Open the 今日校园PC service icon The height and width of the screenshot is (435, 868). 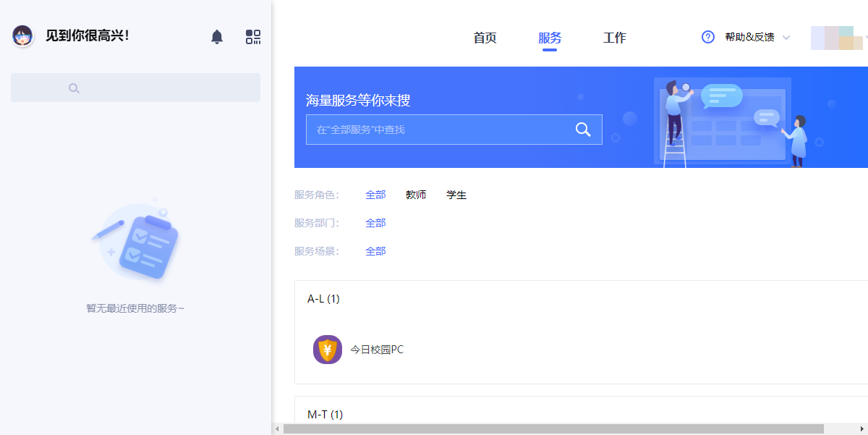(328, 350)
